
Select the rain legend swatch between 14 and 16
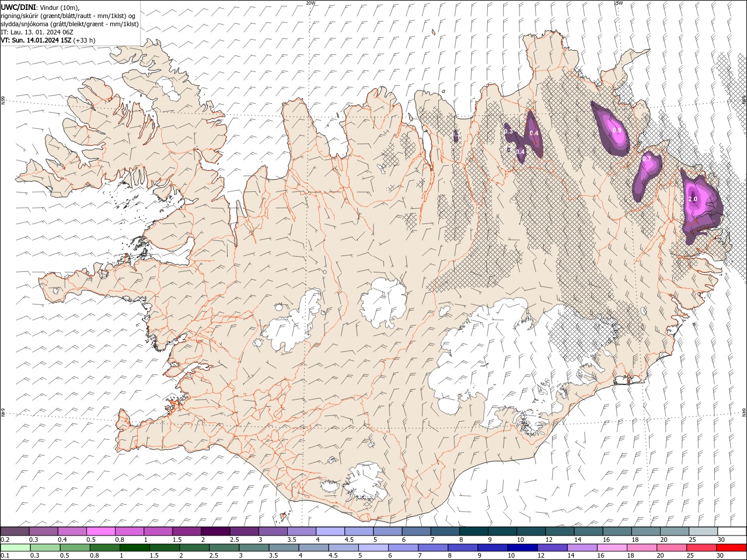(x=583, y=548)
